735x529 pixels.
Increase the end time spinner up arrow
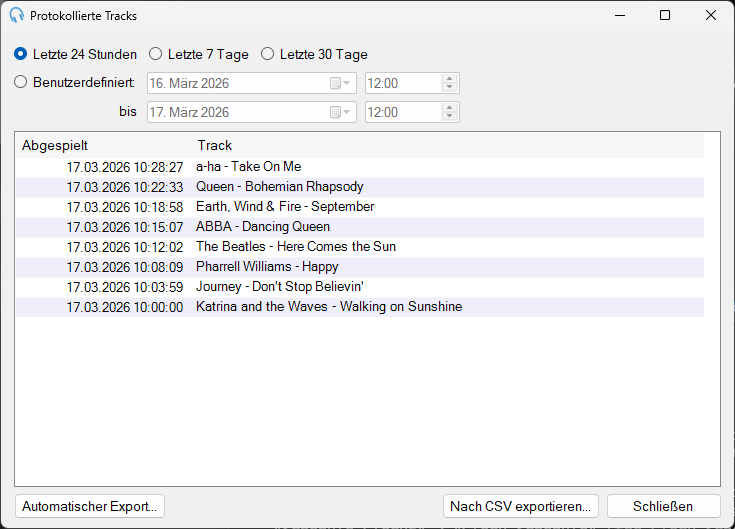pos(450,108)
